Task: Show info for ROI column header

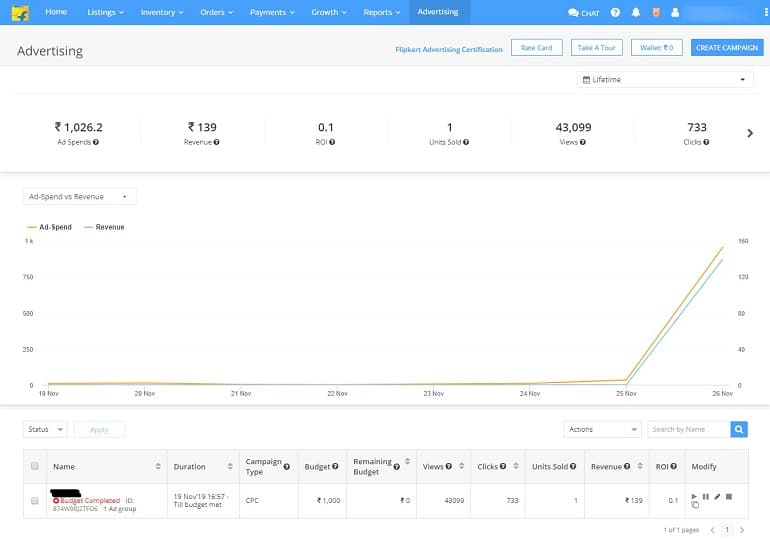Action: [x=673, y=466]
